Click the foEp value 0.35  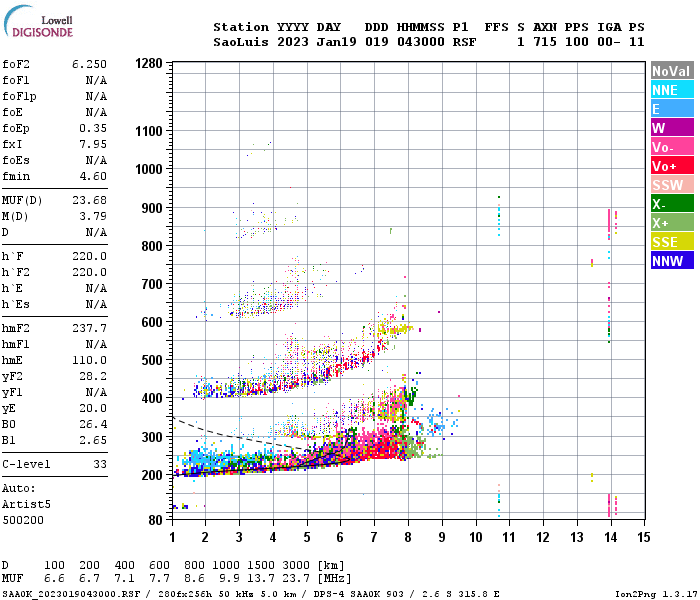[93, 128]
